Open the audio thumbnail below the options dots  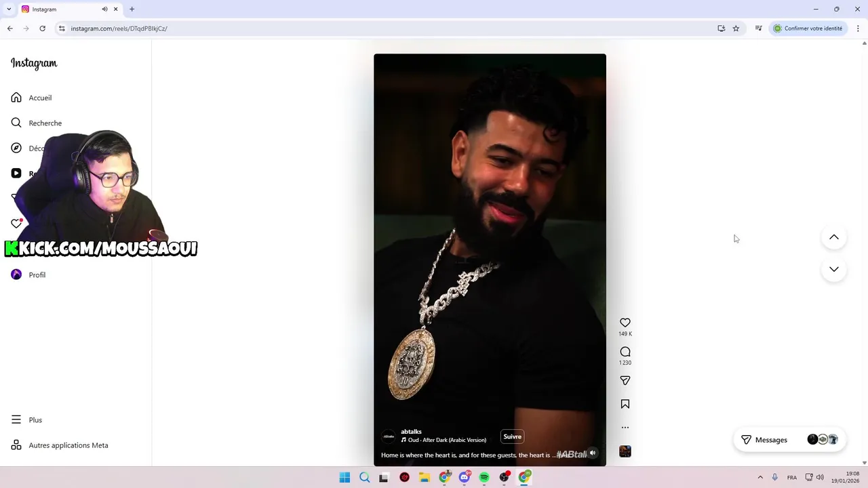(625, 451)
